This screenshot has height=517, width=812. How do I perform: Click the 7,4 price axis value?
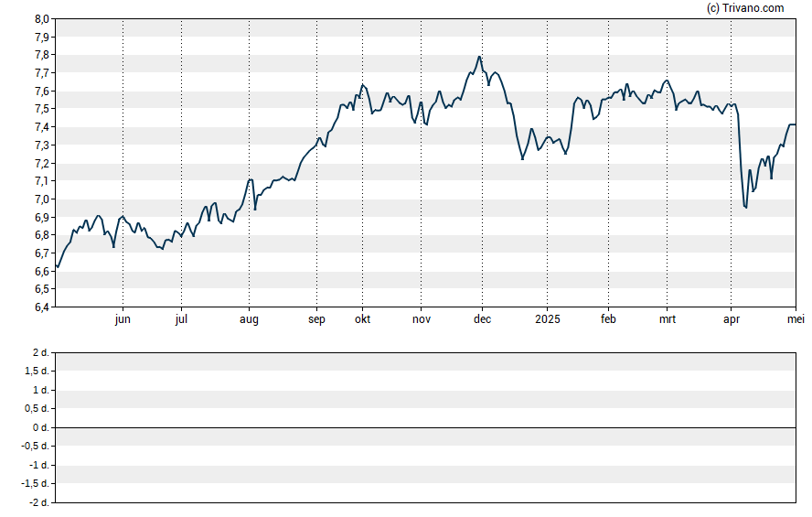42,127
